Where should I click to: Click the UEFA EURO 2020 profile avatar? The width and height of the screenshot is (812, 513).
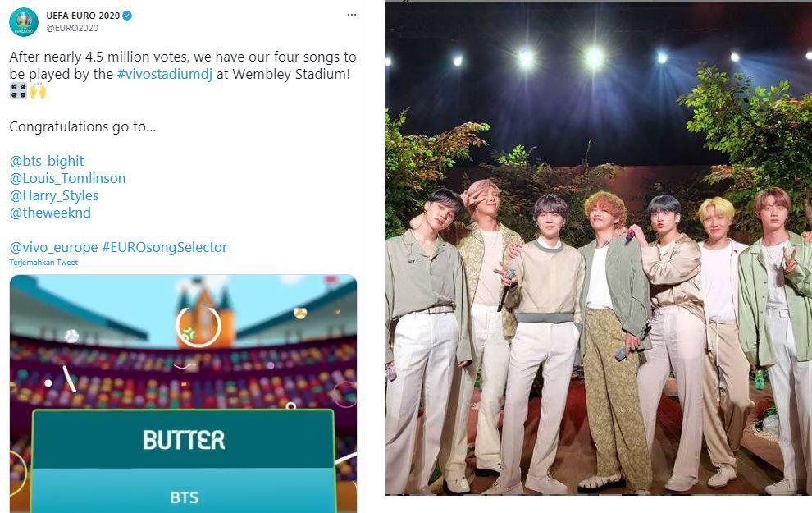point(24,22)
